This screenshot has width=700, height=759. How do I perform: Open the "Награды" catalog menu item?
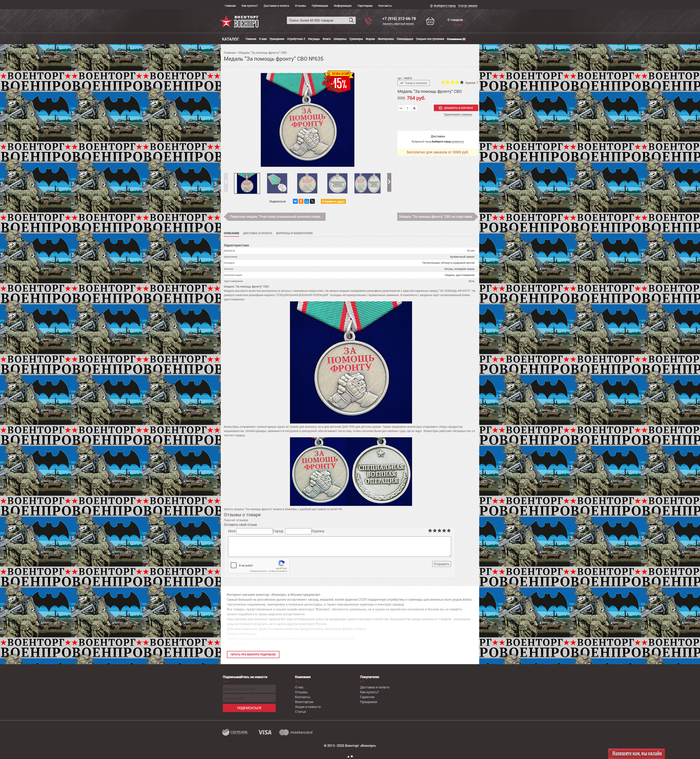click(x=314, y=39)
